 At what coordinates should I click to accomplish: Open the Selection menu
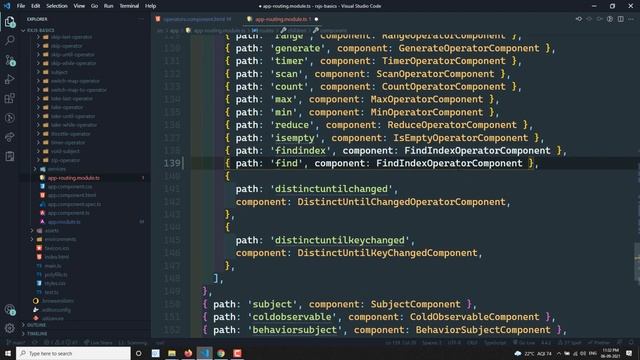[x=57, y=6]
